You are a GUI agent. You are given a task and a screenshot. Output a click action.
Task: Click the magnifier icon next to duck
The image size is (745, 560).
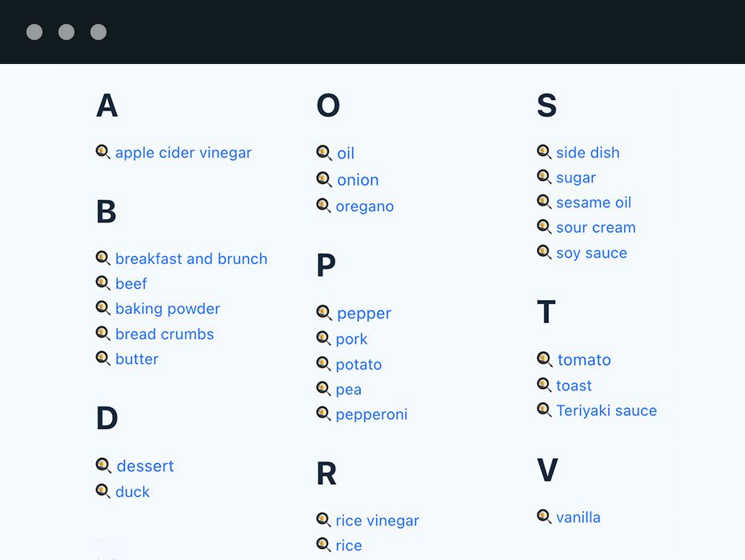click(103, 491)
